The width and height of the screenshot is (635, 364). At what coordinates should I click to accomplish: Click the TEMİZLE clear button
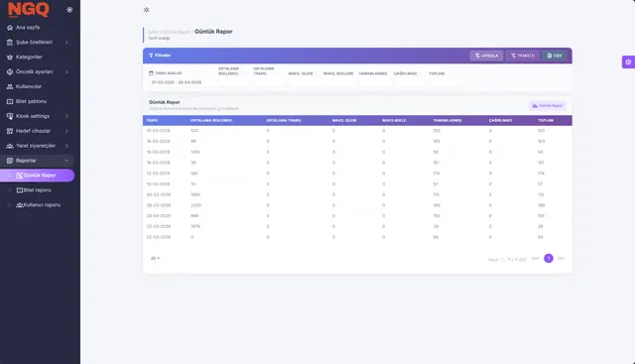[x=523, y=56]
